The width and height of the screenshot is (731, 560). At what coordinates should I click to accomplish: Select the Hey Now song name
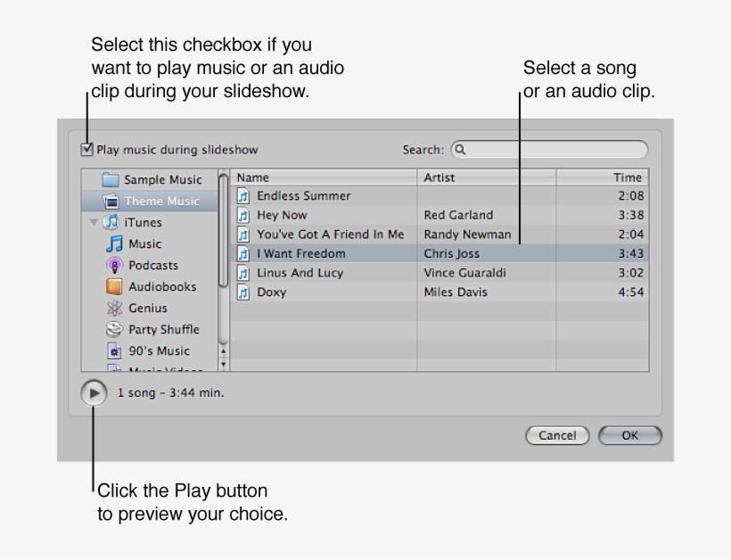tap(282, 215)
